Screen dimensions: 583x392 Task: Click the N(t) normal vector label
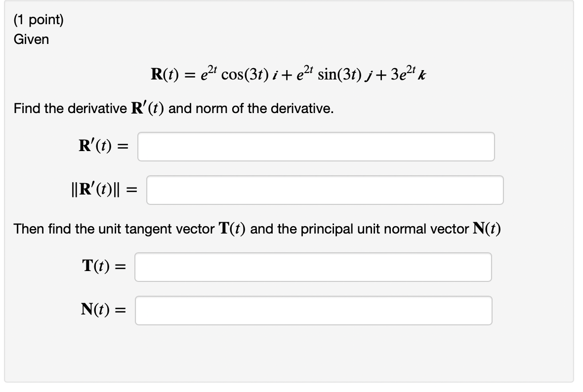pyautogui.click(x=99, y=310)
